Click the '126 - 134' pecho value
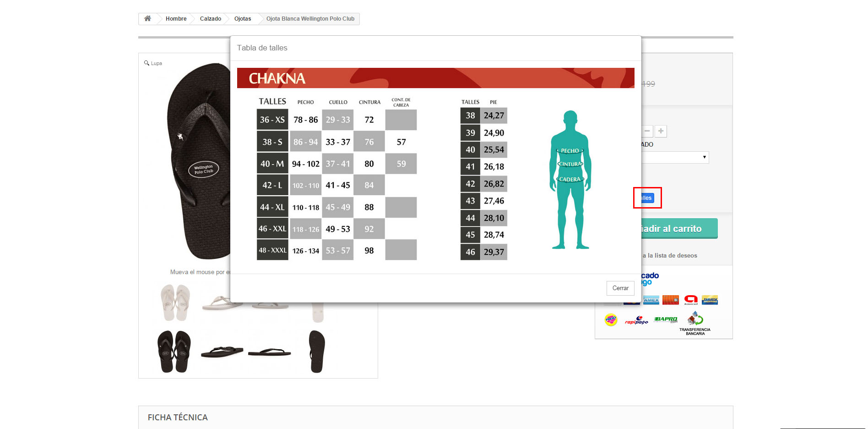This screenshot has width=868, height=429. click(x=306, y=250)
